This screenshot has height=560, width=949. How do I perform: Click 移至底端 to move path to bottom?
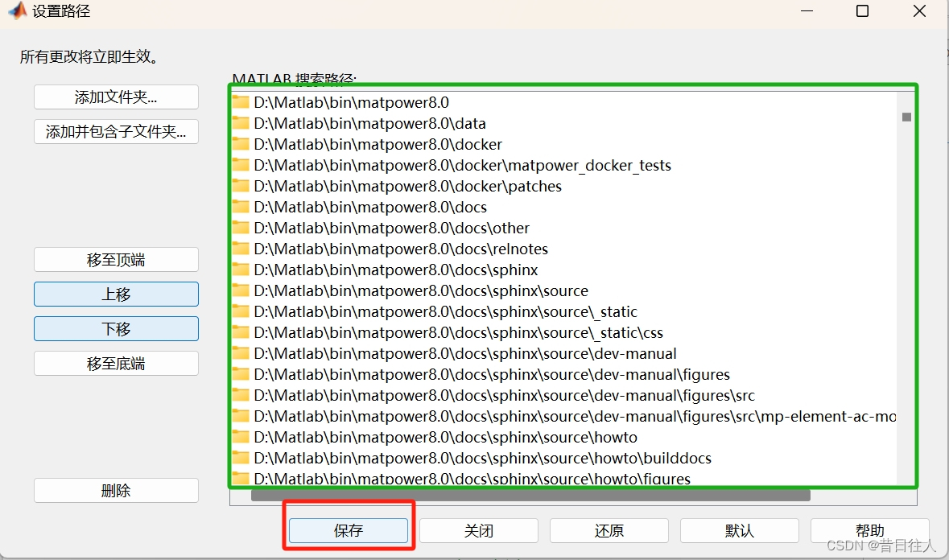click(116, 363)
